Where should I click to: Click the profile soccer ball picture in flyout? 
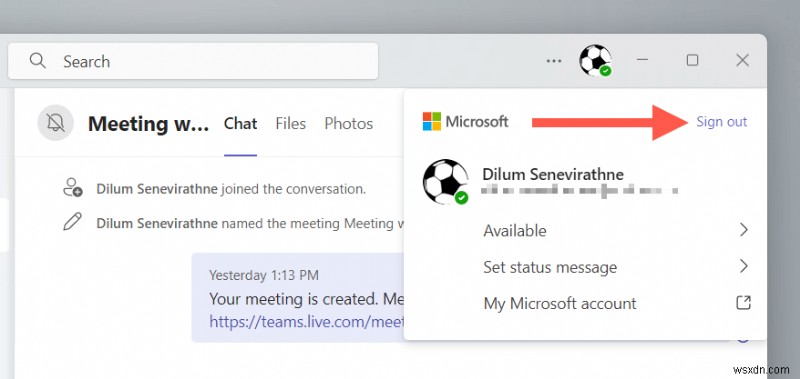(x=445, y=182)
